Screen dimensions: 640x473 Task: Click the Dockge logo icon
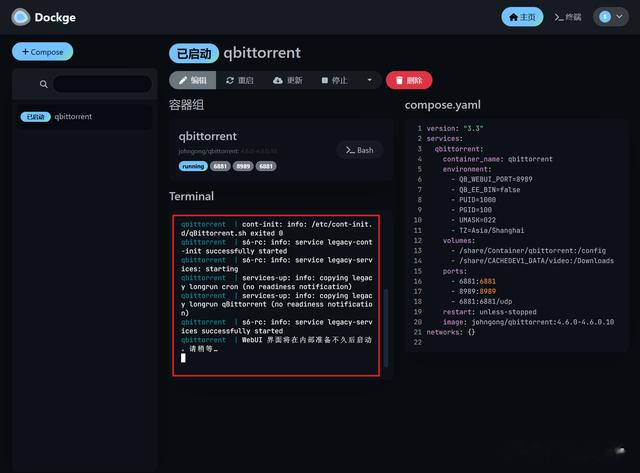point(20,17)
